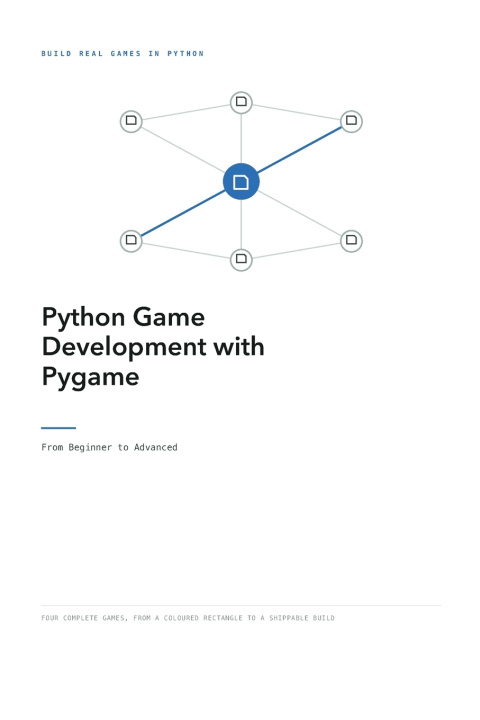Viewport: 480px width, 720px height.
Task: Select the "BUILD REAL GAMES IN PYTHON" header text
Action: point(123,54)
